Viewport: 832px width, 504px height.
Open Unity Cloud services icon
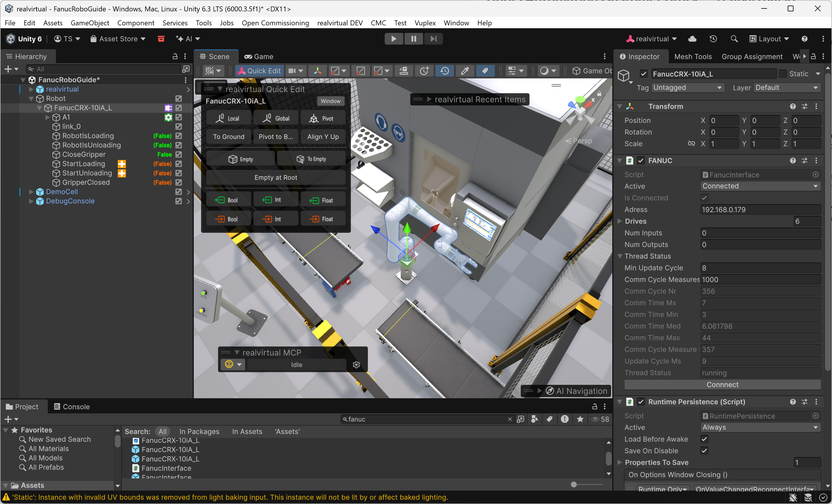pyautogui.click(x=692, y=39)
